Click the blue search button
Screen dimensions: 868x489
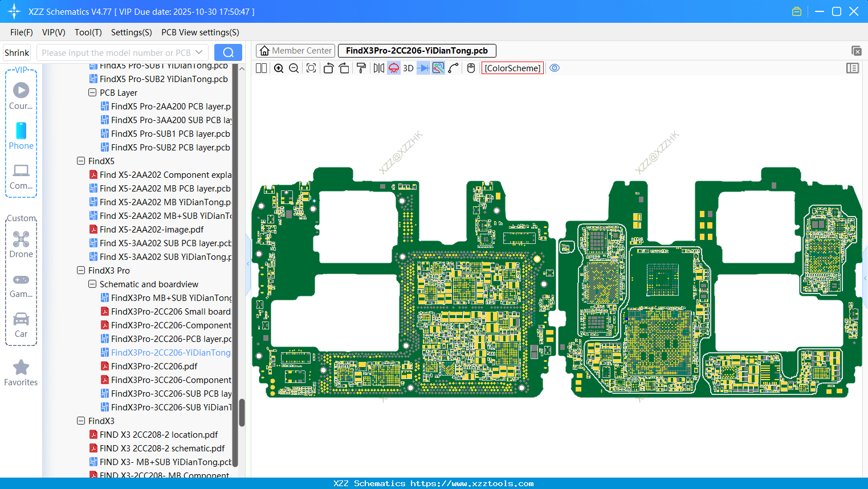pos(228,52)
